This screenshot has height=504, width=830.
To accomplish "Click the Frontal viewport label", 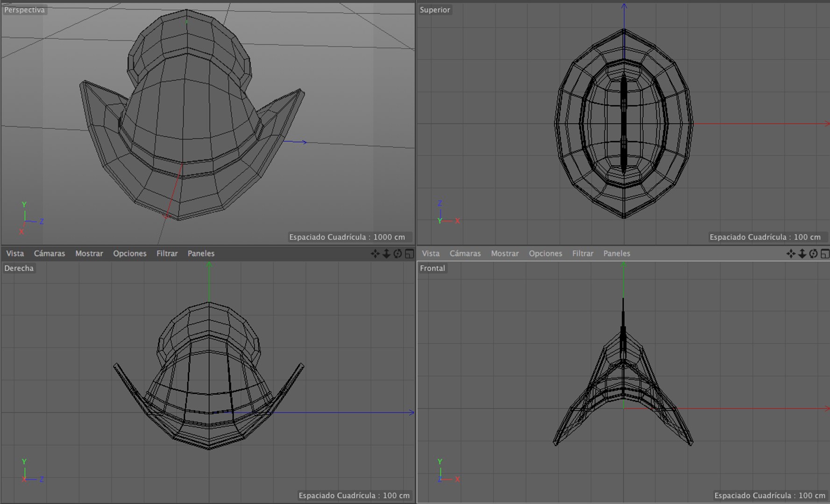I will pyautogui.click(x=433, y=268).
